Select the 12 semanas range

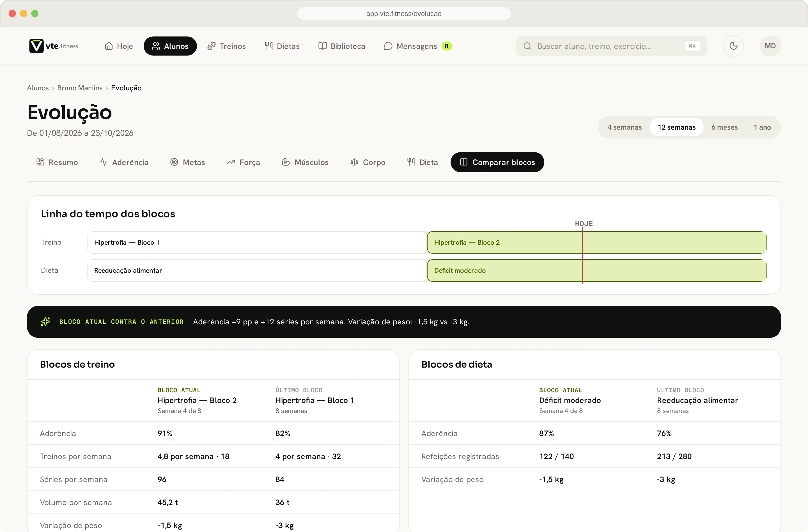(x=676, y=127)
